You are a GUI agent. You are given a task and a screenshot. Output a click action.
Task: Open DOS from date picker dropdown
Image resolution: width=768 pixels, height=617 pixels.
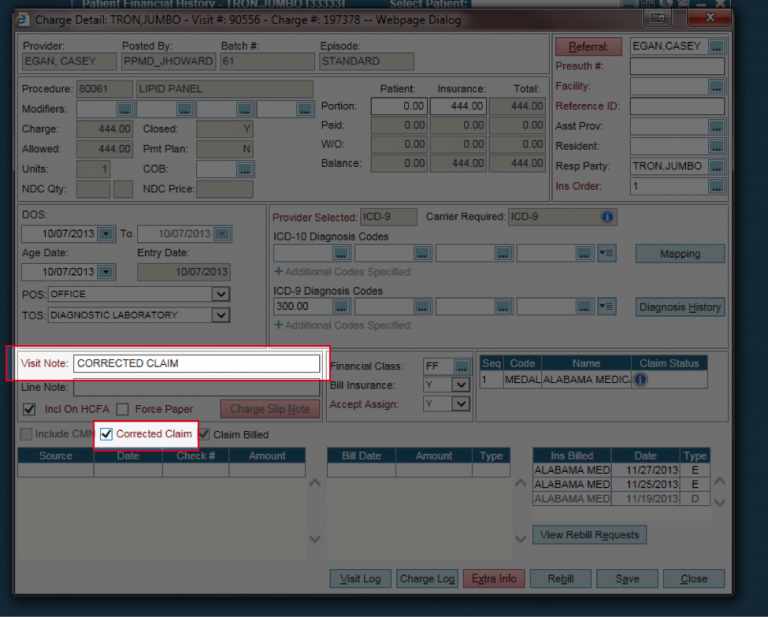coord(106,234)
